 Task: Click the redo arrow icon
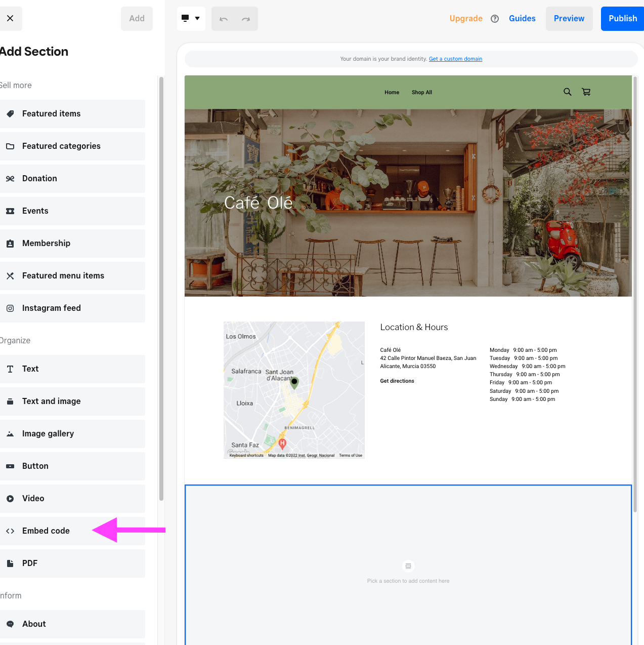[x=246, y=19]
